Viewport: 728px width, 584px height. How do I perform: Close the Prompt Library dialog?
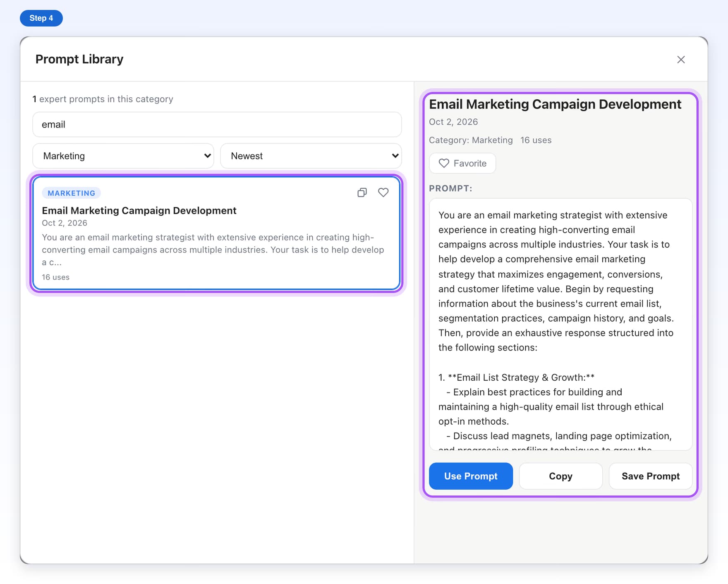coord(681,60)
